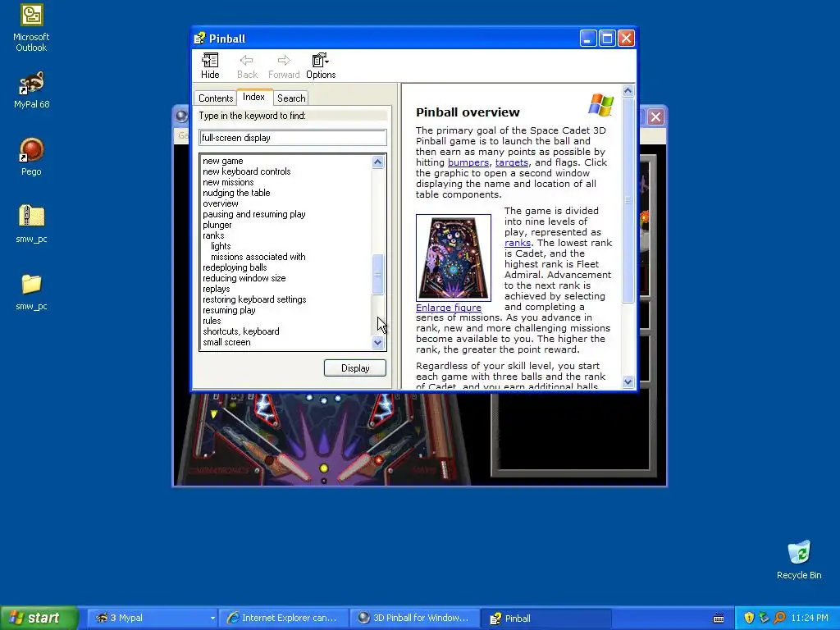Open the 'ranks' hyperlink in overview
This screenshot has width=840, height=630.
pos(518,243)
